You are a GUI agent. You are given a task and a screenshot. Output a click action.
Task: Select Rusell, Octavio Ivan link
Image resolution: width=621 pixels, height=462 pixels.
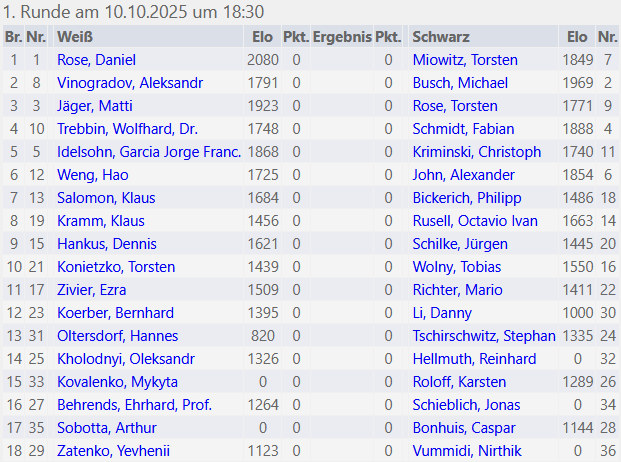(x=475, y=221)
